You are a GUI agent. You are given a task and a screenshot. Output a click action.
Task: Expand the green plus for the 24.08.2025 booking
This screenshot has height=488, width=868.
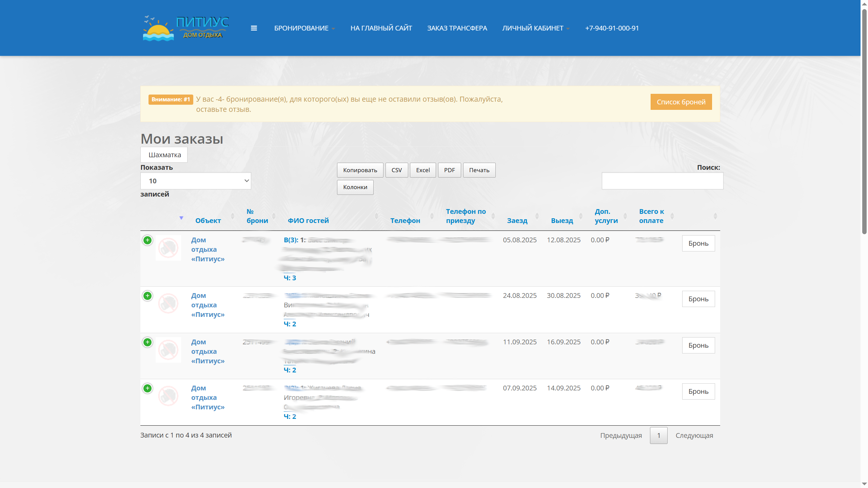pos(147,296)
